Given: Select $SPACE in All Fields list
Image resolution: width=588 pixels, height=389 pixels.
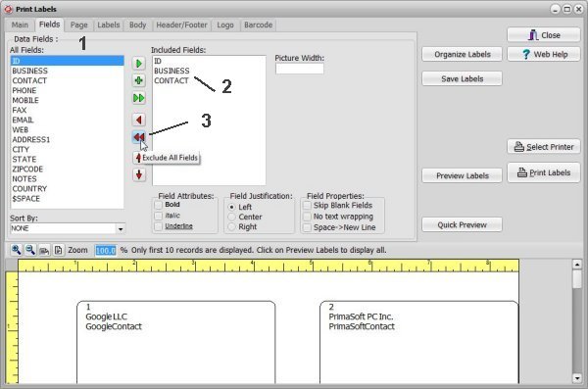Looking at the screenshot, I should [x=67, y=199].
